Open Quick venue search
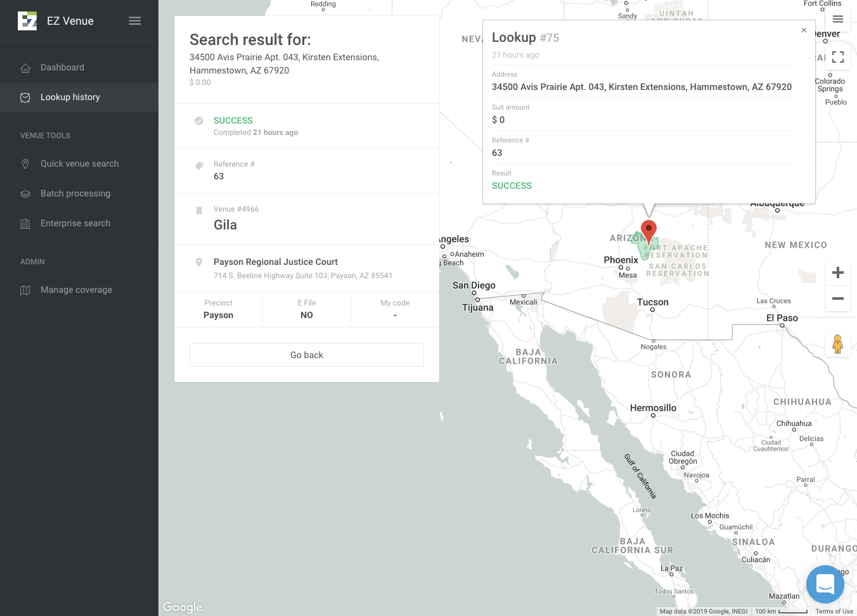 pos(79,164)
